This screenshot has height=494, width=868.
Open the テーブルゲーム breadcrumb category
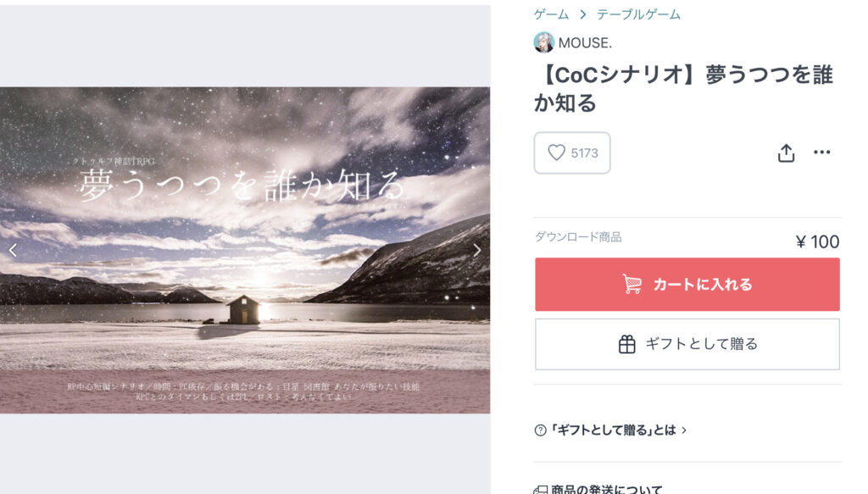tap(638, 15)
